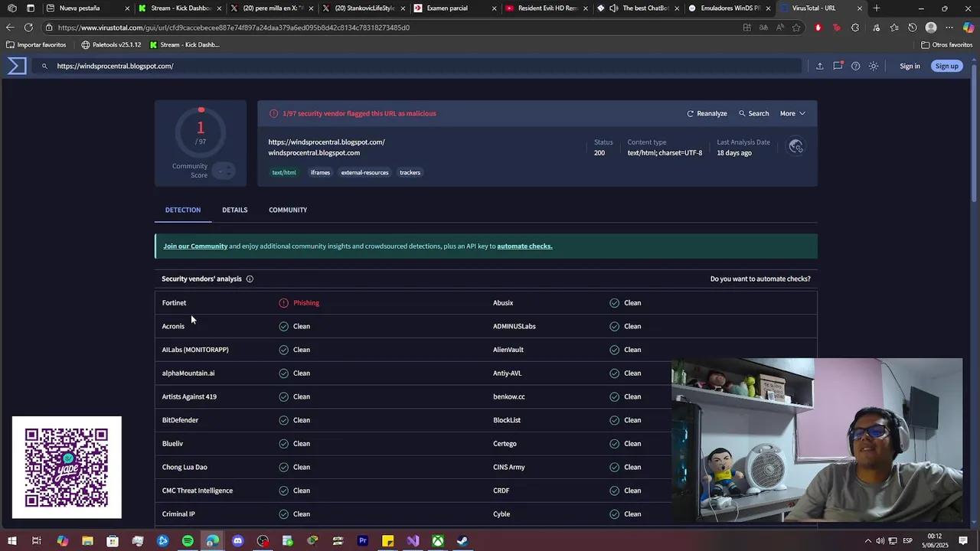Click the favorite star icon in address bar
The image size is (980, 551).
tap(796, 28)
